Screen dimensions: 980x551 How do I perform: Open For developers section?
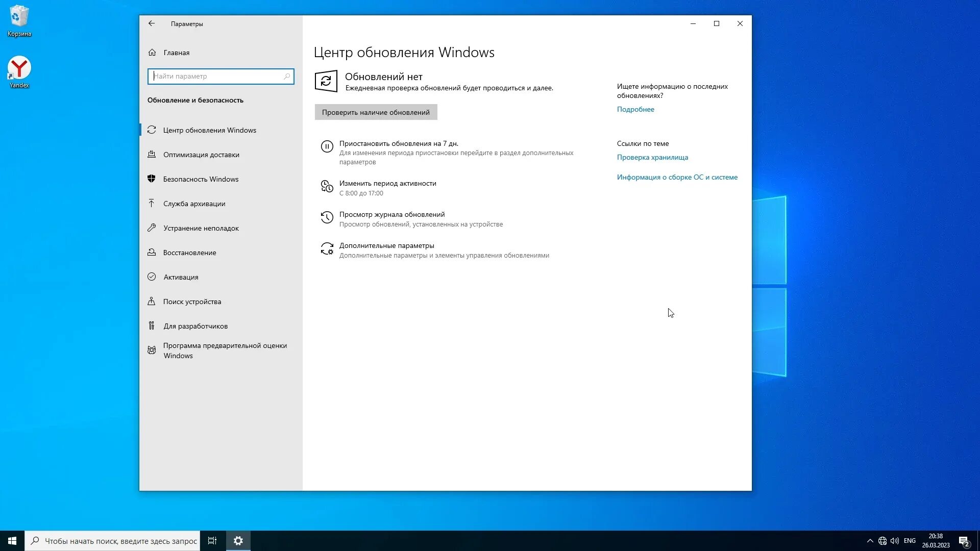pyautogui.click(x=195, y=326)
